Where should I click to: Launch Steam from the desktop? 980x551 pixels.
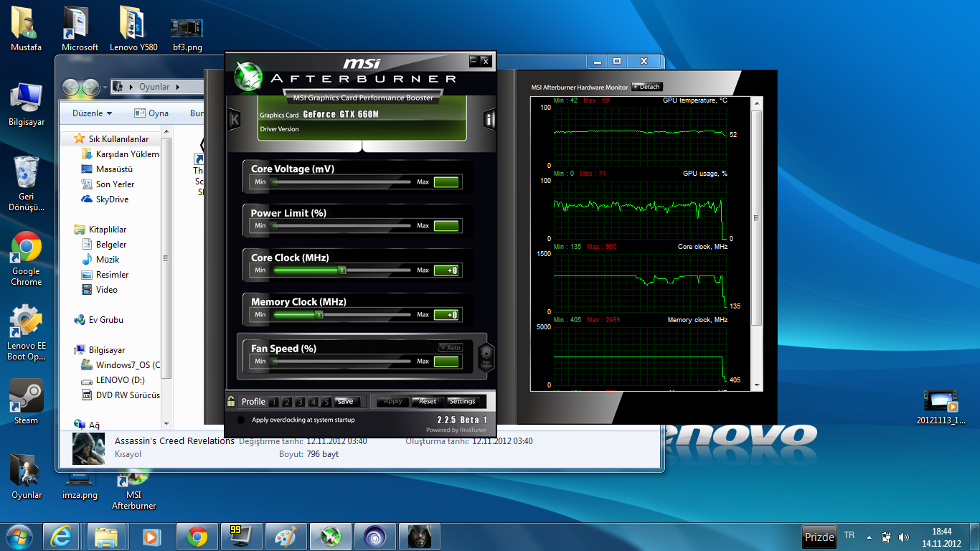pyautogui.click(x=27, y=402)
